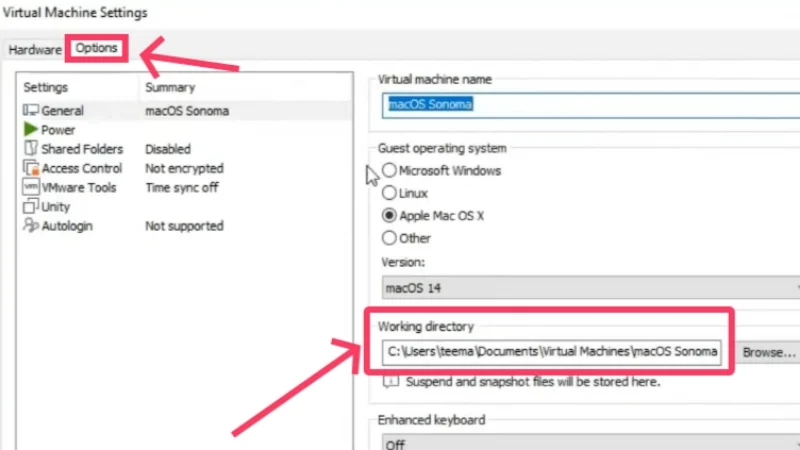Click the info icon beside Suspend note
The image size is (800, 450).
click(x=391, y=382)
